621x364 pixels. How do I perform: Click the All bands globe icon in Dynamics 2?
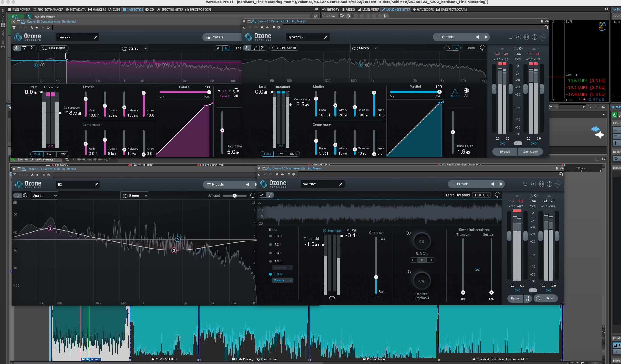pos(466,91)
